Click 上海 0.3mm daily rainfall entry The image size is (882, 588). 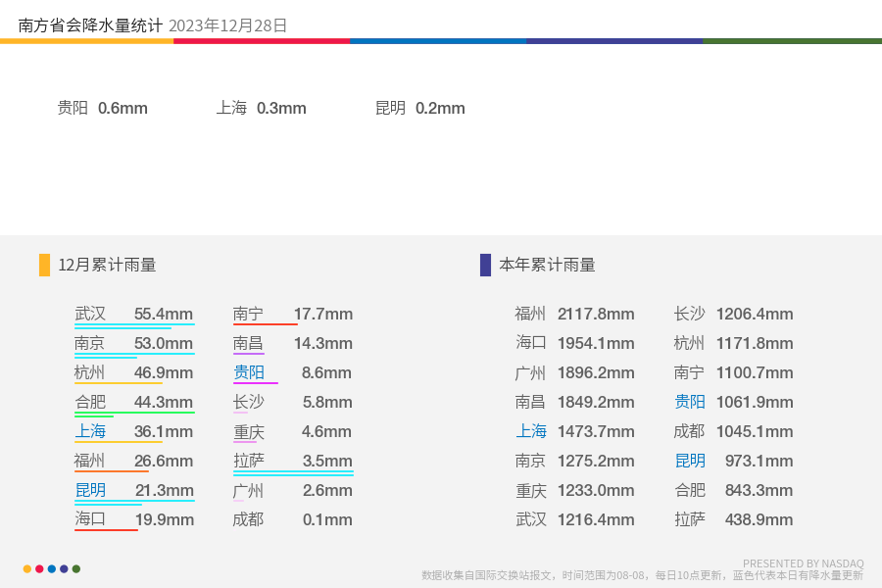pos(261,108)
